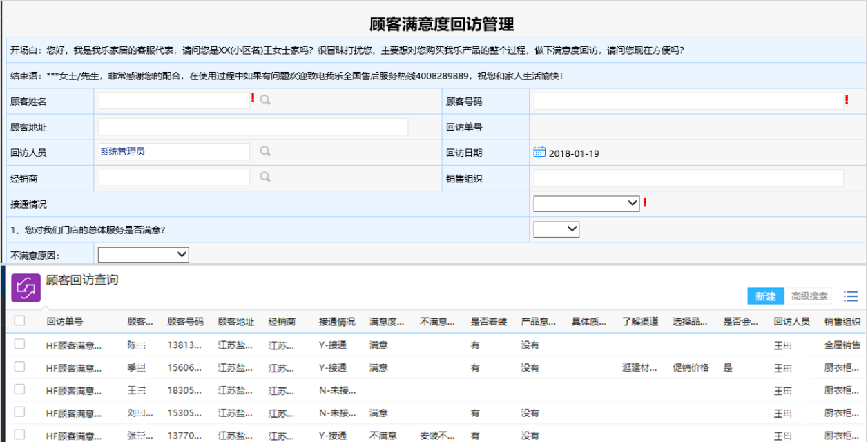Image resolution: width=868 pixels, height=442 pixels.
Task: Click the 销售组织 column header
Action: coord(842,321)
